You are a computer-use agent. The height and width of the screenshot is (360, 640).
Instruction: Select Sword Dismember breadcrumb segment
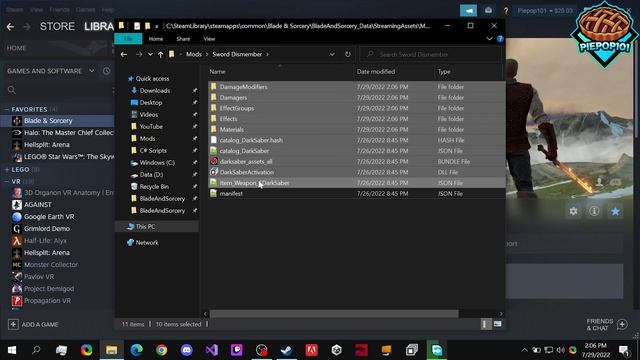pos(237,54)
